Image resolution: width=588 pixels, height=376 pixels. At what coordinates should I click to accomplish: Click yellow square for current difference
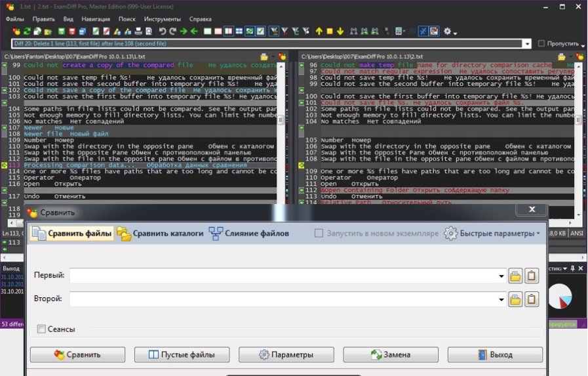click(x=330, y=31)
